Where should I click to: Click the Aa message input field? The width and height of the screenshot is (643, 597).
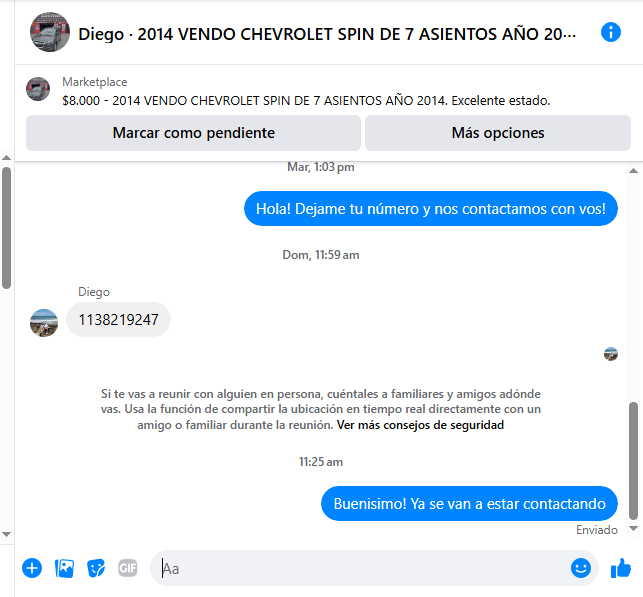tap(363, 568)
